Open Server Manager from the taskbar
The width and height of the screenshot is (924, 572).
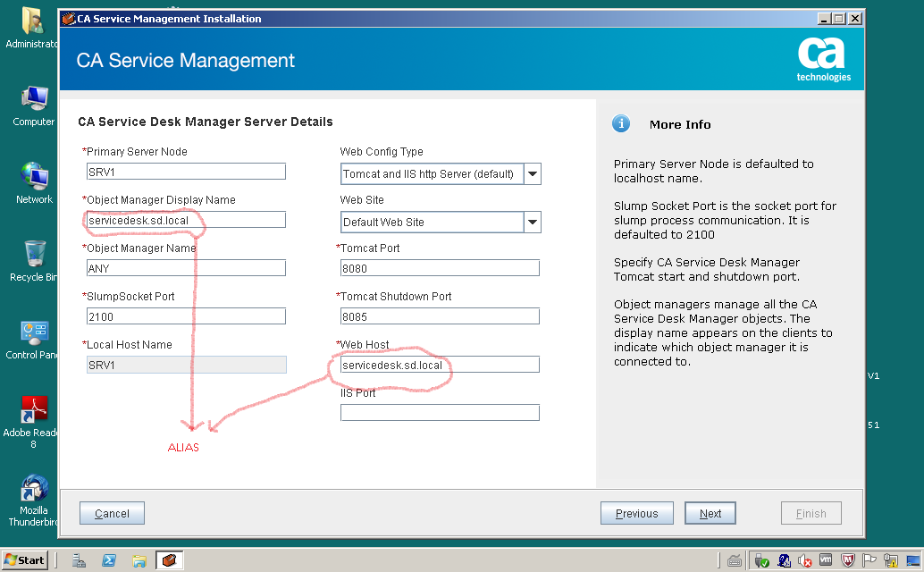pyautogui.click(x=80, y=560)
